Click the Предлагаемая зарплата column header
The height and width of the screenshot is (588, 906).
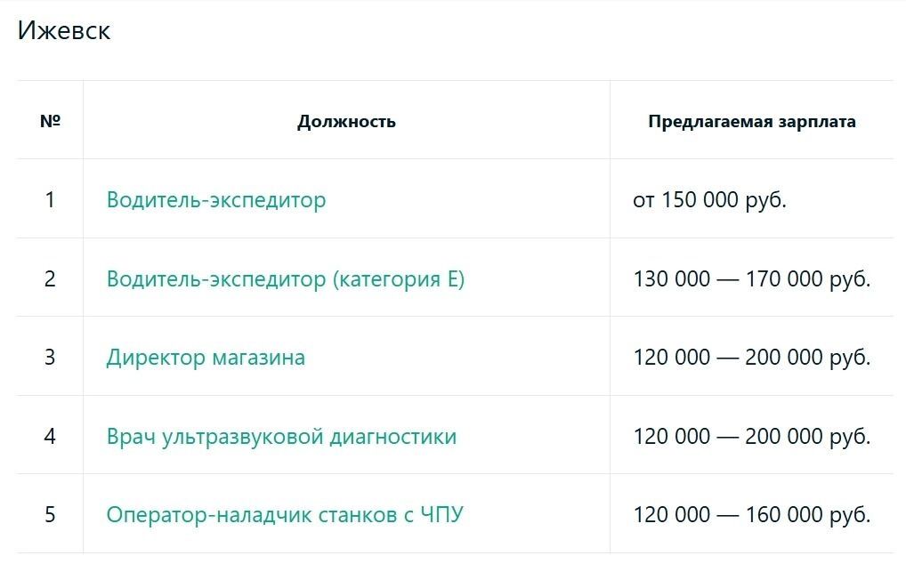pos(752,121)
